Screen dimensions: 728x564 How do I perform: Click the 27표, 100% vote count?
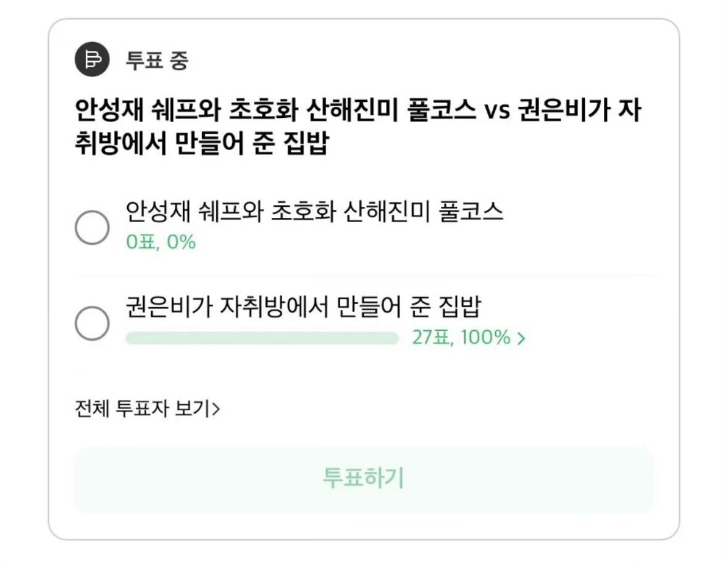pos(461,338)
